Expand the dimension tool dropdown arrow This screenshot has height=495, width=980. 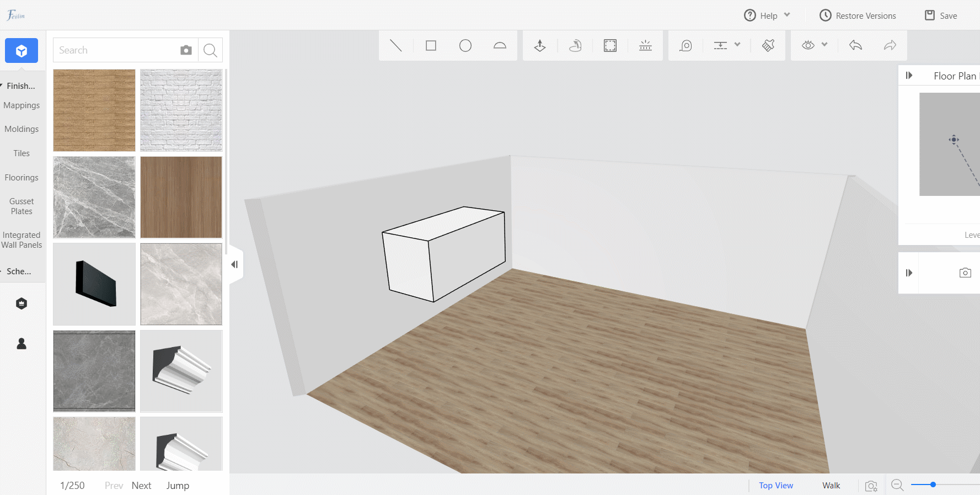pyautogui.click(x=737, y=45)
